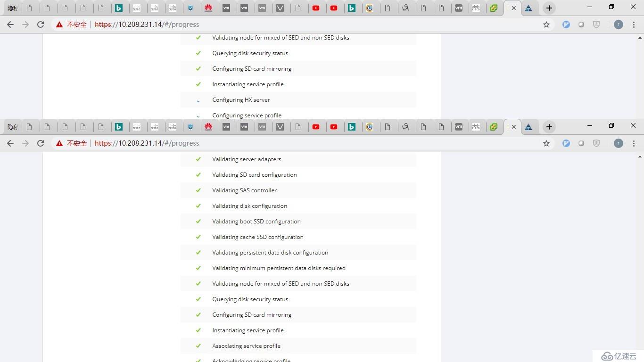Focus the address bar URL in lower window
644x362 pixels.
pyautogui.click(x=147, y=143)
